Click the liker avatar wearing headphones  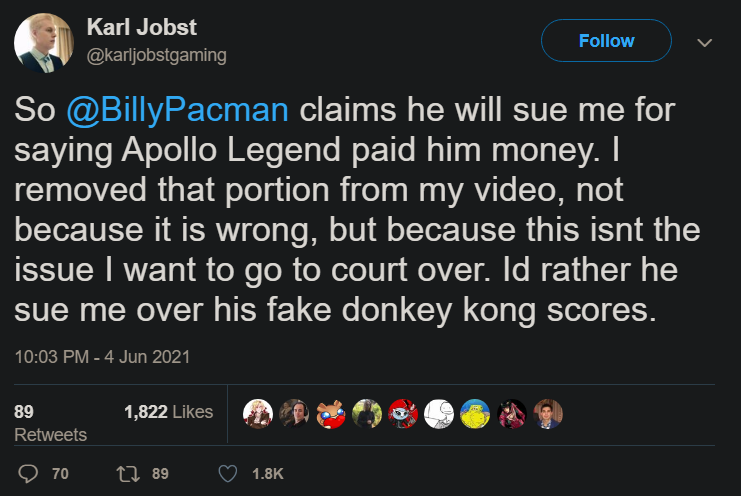(x=294, y=412)
